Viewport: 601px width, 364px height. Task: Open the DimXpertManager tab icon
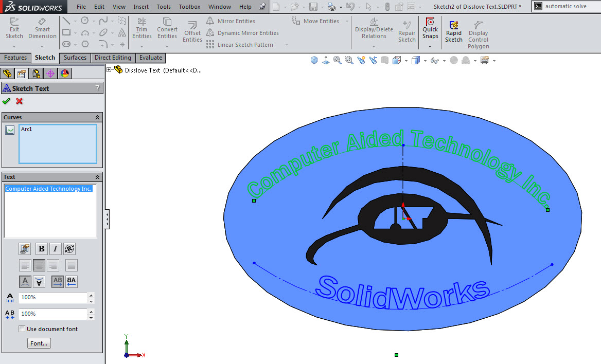[50, 73]
